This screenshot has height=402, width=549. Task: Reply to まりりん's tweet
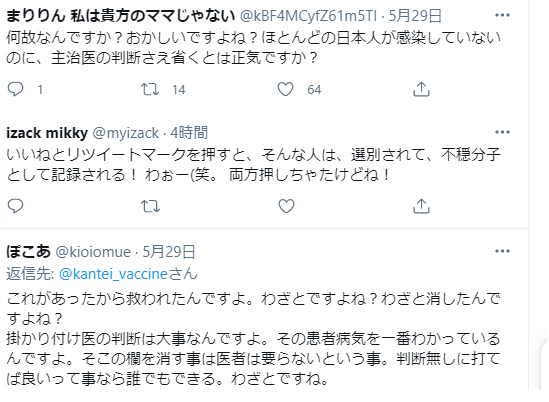[x=15, y=89]
